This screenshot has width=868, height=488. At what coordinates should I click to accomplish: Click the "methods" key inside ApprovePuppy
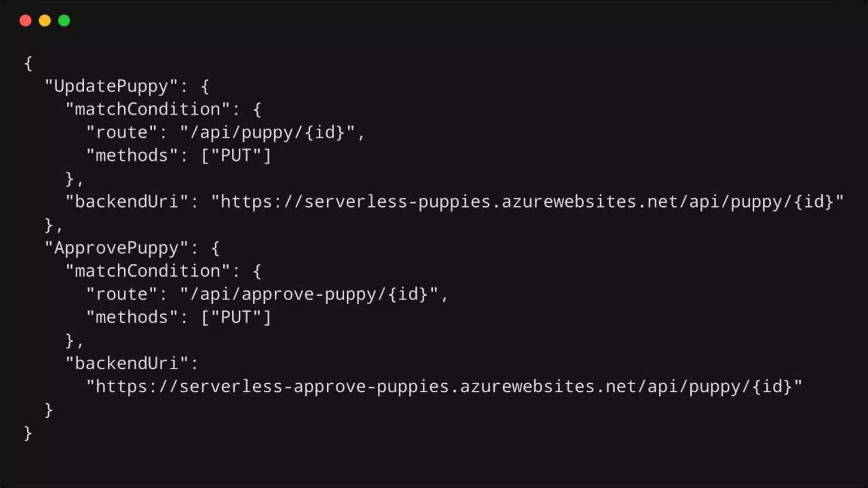[132, 318]
